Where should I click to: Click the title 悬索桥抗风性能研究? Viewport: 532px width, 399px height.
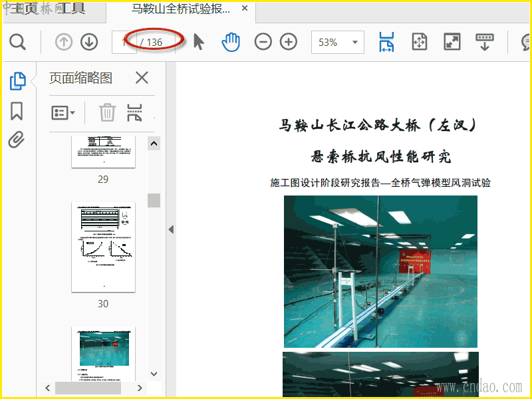tap(380, 157)
